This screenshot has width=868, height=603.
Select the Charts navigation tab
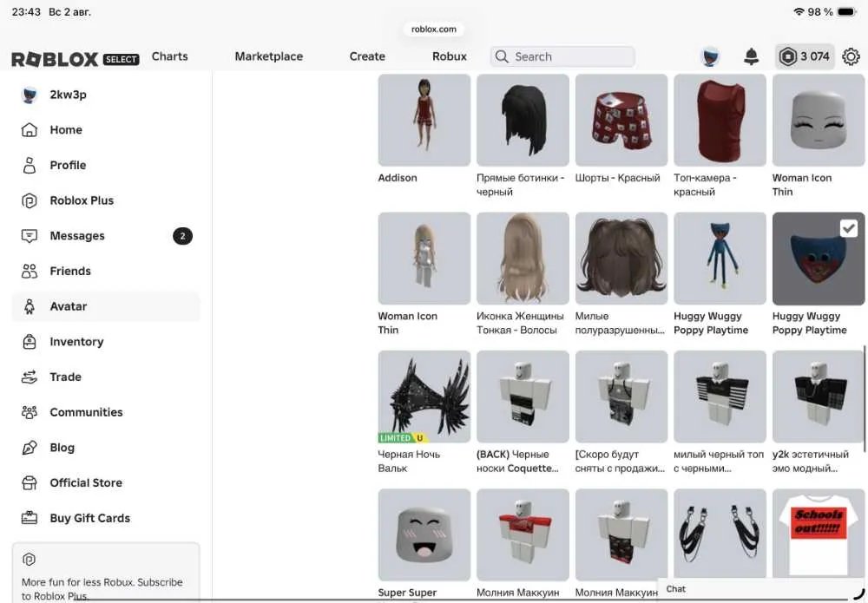pos(170,56)
